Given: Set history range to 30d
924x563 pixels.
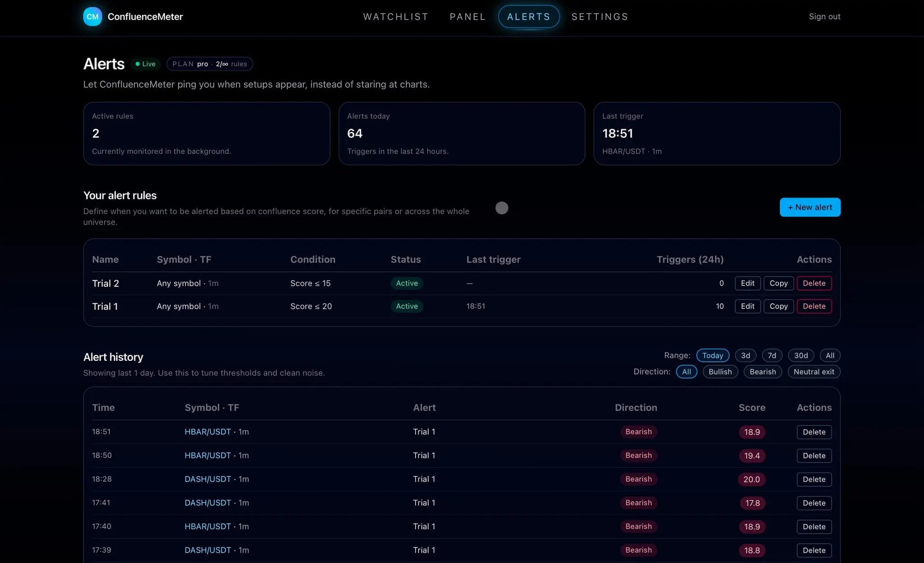Looking at the screenshot, I should (801, 355).
